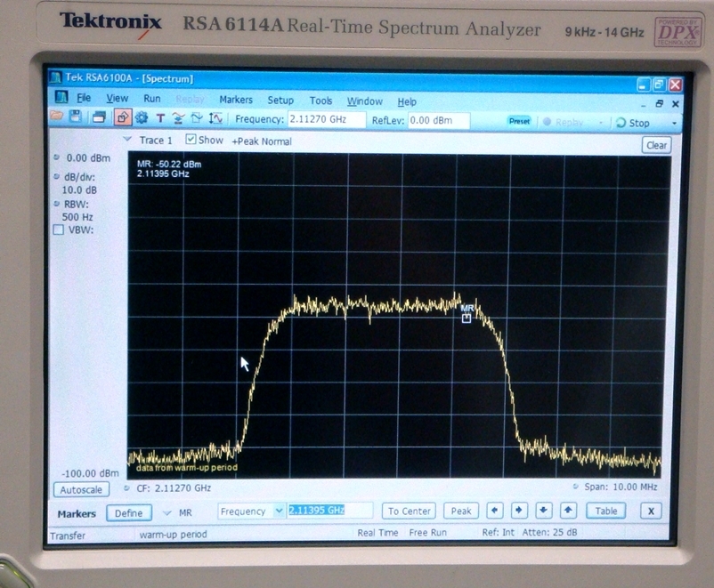Open the File menu
The height and width of the screenshot is (588, 714).
84,98
